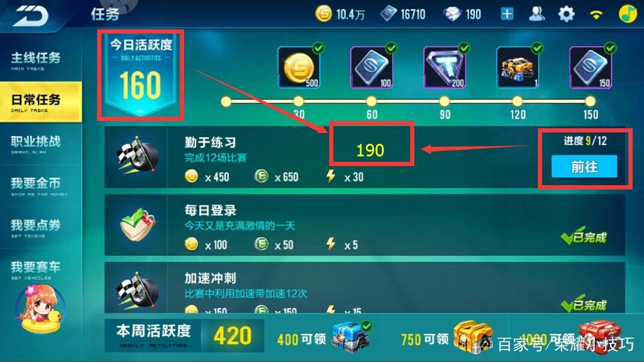Tap the blue plus recharge icon
This screenshot has width=644, height=362.
click(x=507, y=14)
